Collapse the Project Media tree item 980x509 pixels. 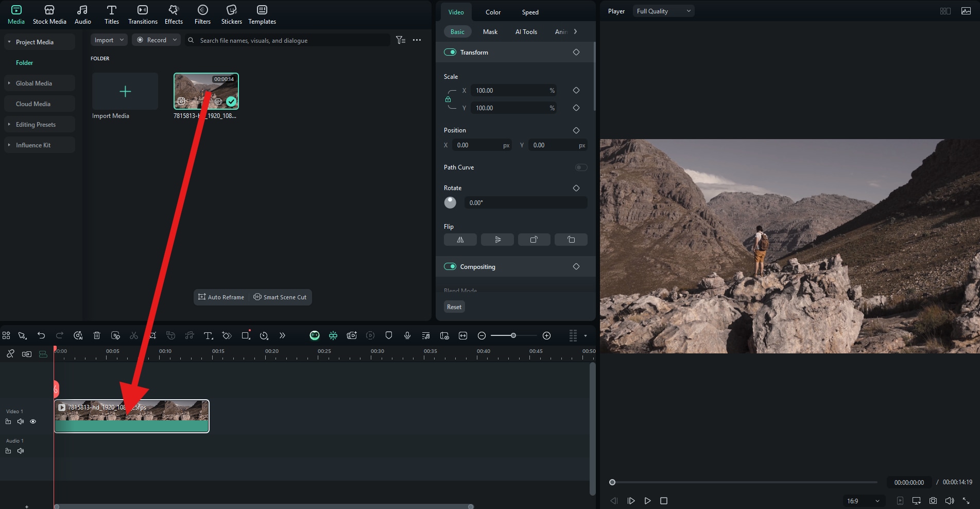pyautogui.click(x=9, y=42)
